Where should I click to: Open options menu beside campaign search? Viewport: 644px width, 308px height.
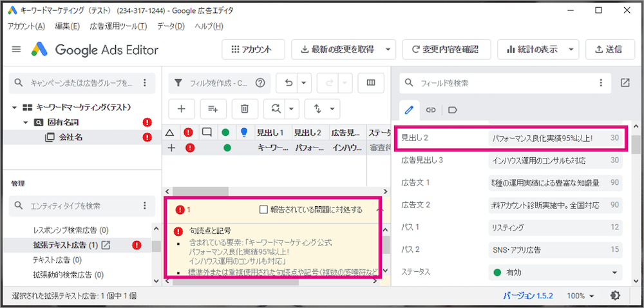pyautogui.click(x=144, y=83)
